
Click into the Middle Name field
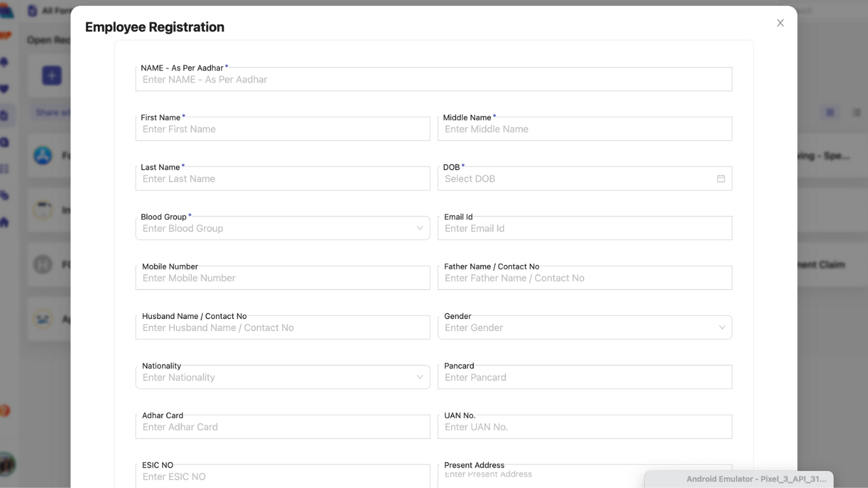pos(585,129)
